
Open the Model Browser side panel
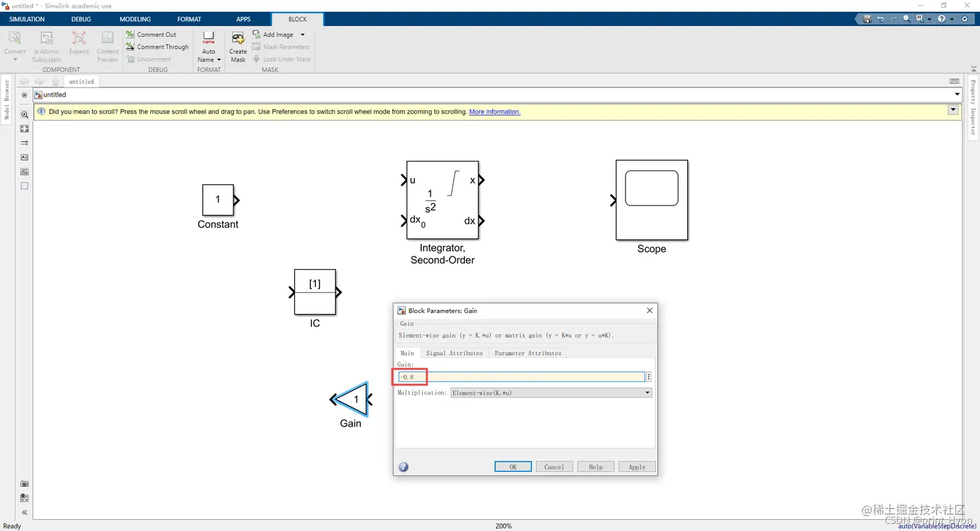tap(6, 100)
